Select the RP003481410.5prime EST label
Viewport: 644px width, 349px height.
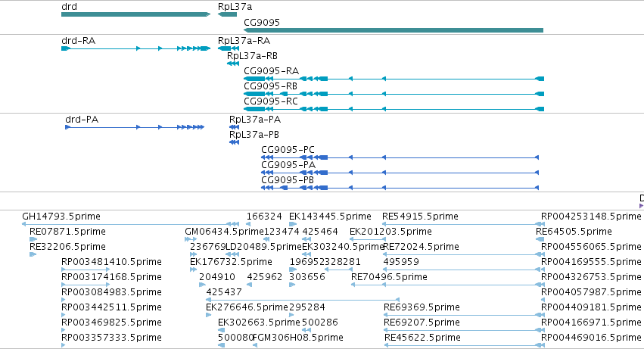click(111, 262)
